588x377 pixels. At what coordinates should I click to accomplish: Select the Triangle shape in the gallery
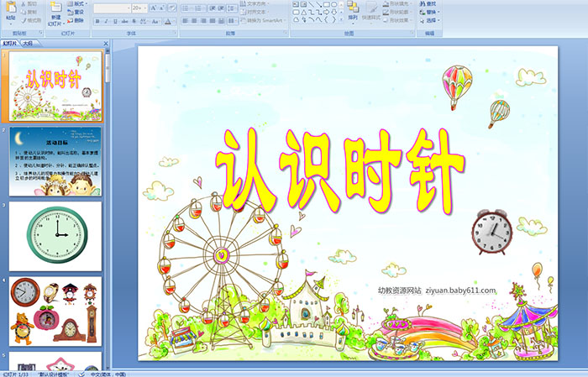[x=304, y=12]
